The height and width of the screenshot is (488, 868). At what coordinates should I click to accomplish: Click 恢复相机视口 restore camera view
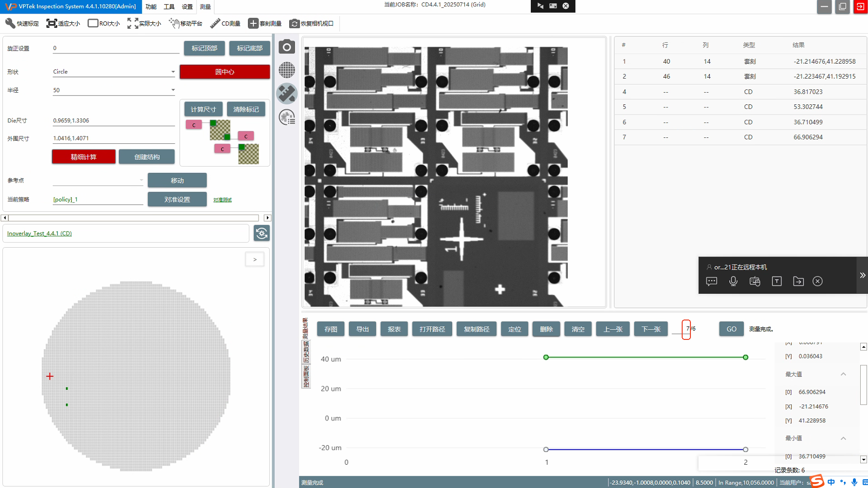point(311,23)
